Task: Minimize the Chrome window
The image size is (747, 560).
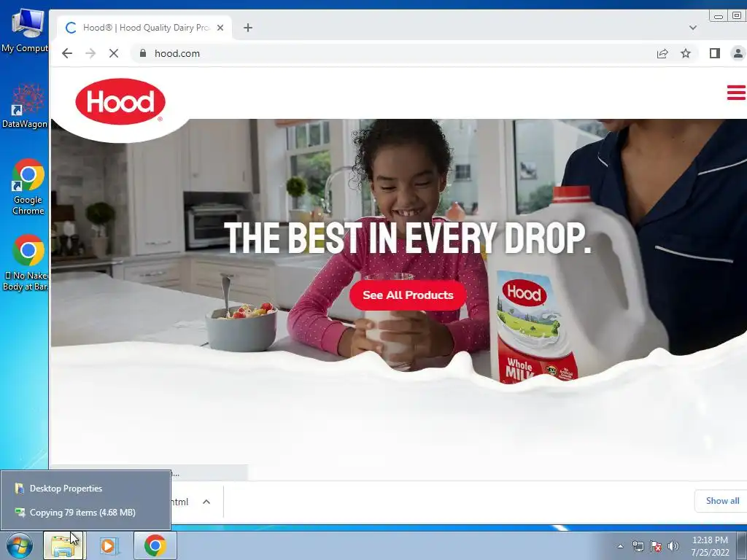Action: coord(719,16)
